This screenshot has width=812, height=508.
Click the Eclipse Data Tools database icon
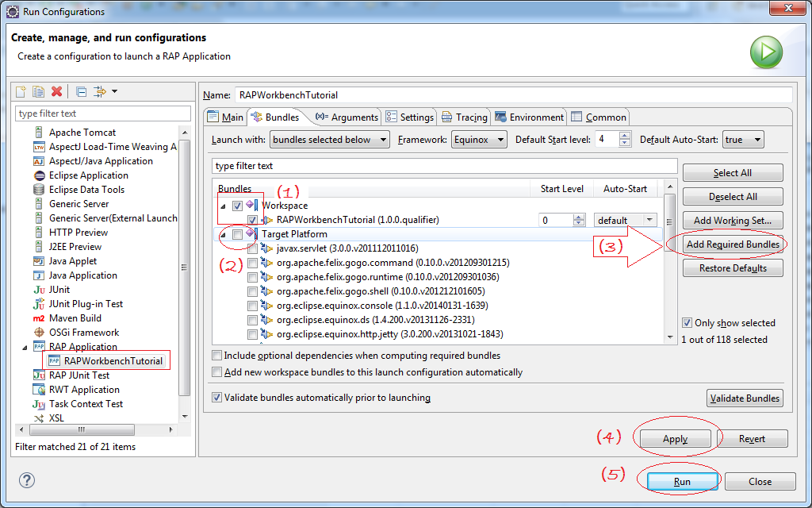39,190
